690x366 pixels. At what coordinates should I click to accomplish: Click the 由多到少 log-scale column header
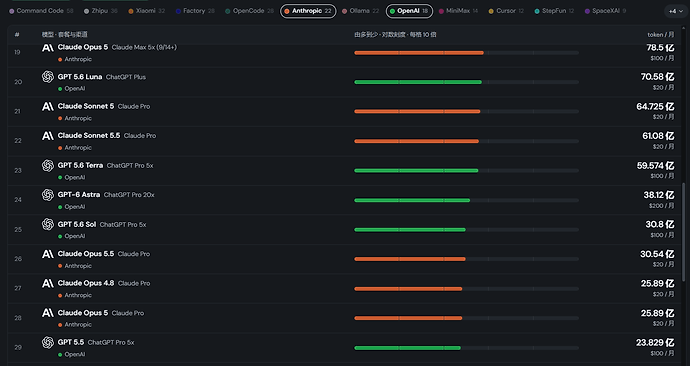(395, 34)
